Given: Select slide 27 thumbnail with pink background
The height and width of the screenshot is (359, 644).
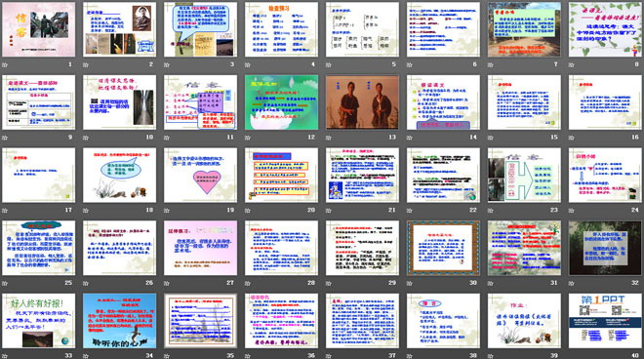Looking at the screenshot, I should (200, 248).
